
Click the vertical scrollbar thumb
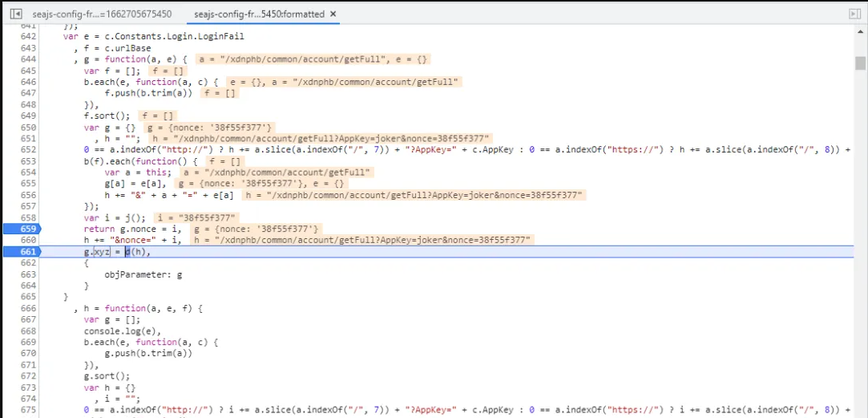point(860,63)
